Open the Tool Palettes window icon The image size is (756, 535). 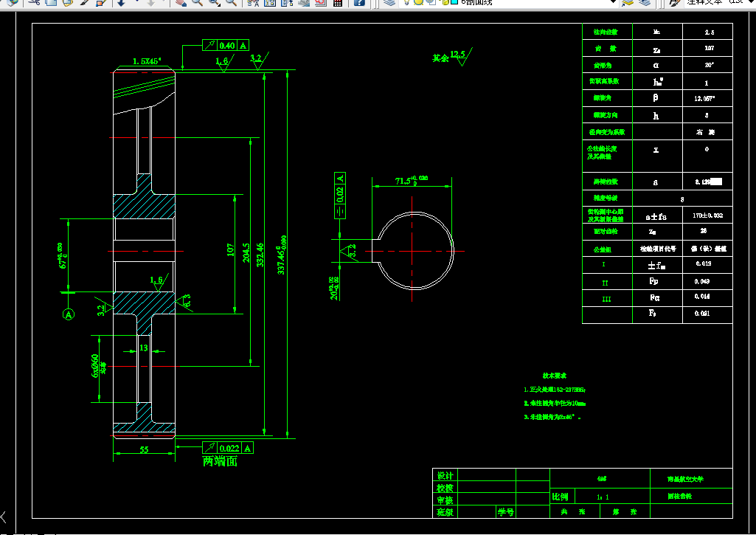[x=287, y=2]
